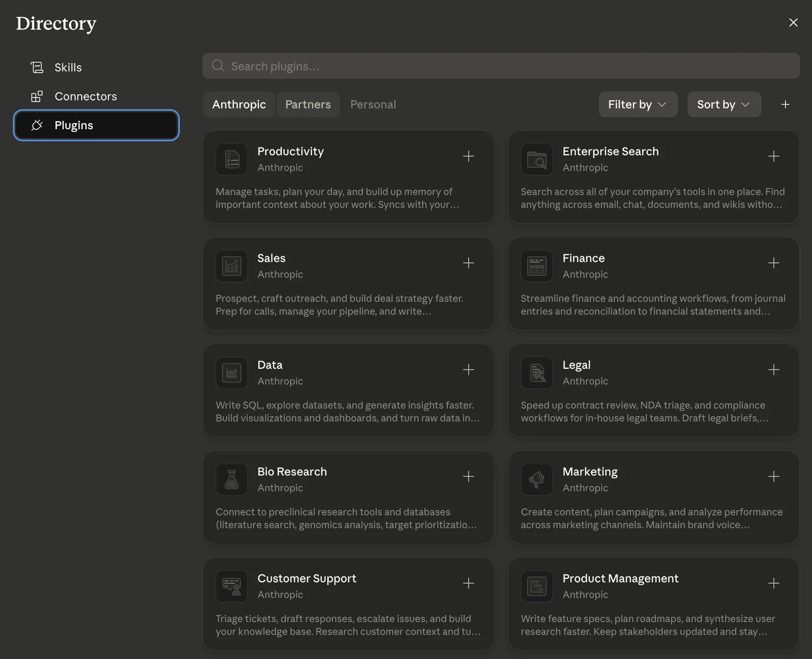Click the Product Management roadmap icon

pyautogui.click(x=537, y=586)
